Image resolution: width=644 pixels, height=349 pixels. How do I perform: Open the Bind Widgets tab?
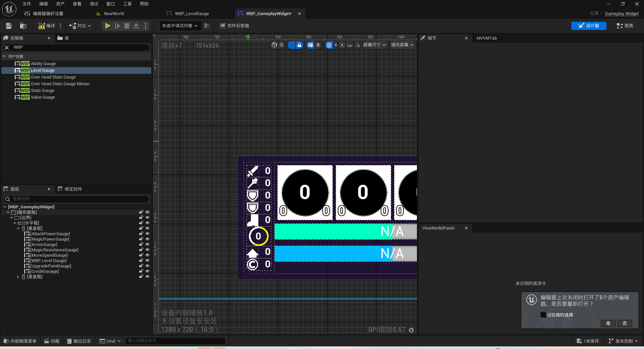click(x=70, y=189)
